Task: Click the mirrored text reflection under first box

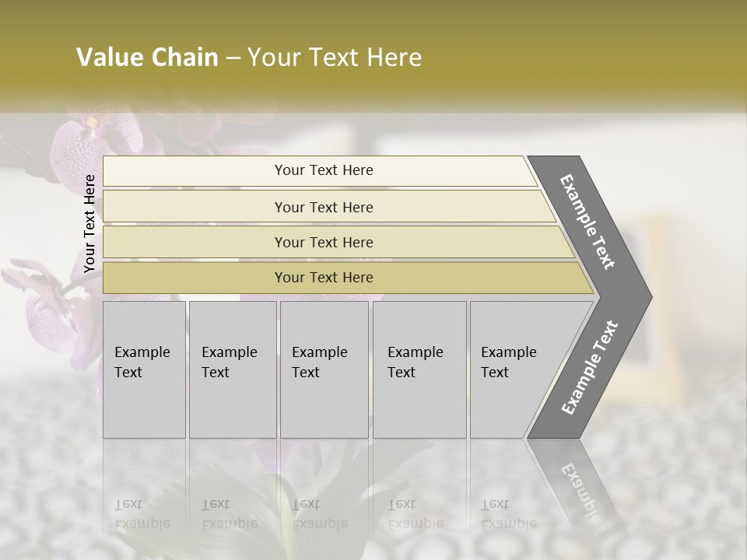Action: coord(142,515)
